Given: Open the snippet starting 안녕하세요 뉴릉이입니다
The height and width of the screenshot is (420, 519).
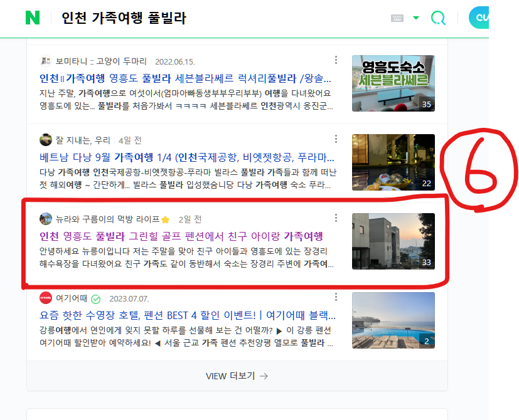Looking at the screenshot, I should [186, 258].
